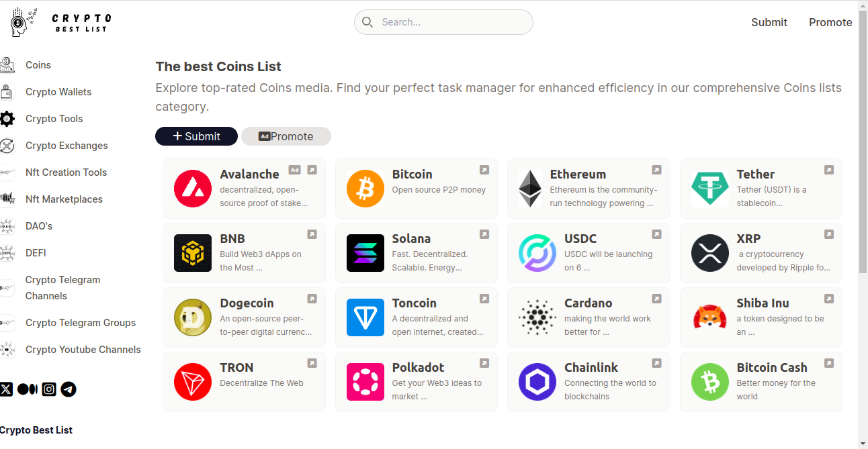Click external link arrow on Bitcoin card
Screen dimensions: 868x449
484,170
